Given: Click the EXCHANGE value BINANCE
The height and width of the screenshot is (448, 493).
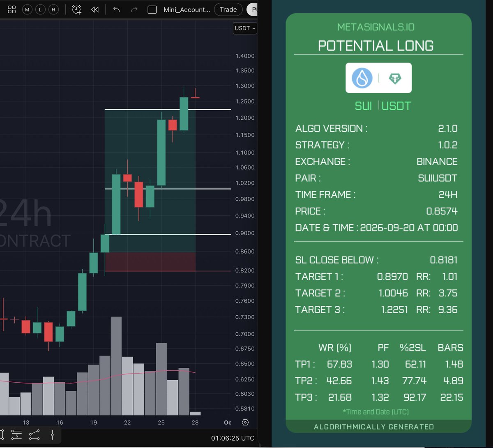Looking at the screenshot, I should (437, 162).
